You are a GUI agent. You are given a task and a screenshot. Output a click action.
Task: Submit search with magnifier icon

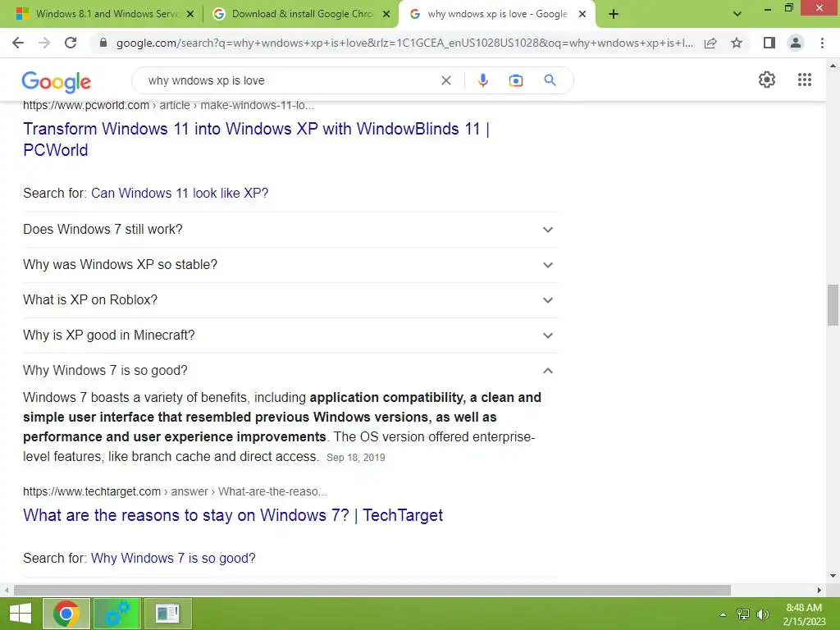point(550,80)
